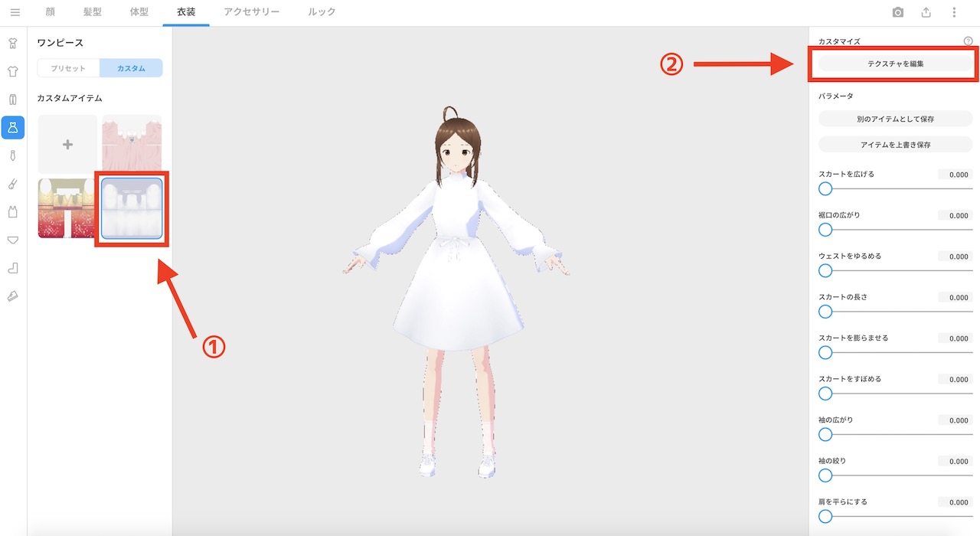Select the inner tank top category icon
This screenshot has width=980, height=536.
(x=12, y=212)
